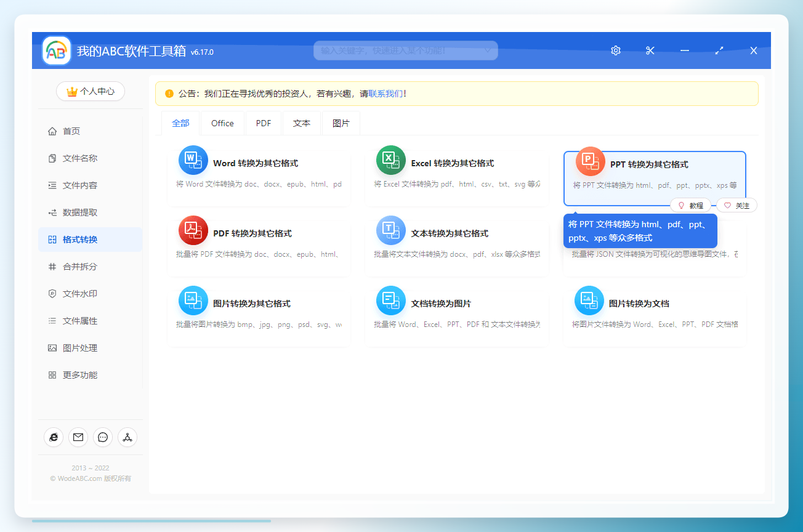Screen dimensions: 803x532
Task: Click the scissors screenshot icon
Action: coord(650,50)
